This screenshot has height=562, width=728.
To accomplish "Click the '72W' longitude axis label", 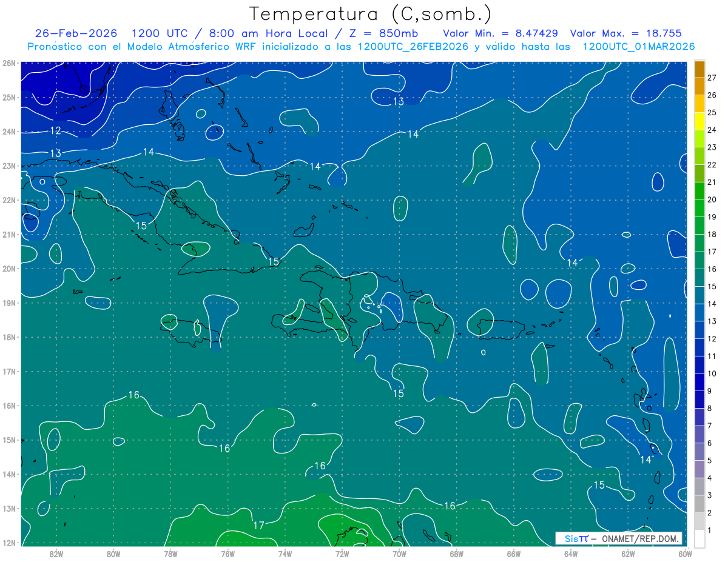I will tap(342, 554).
